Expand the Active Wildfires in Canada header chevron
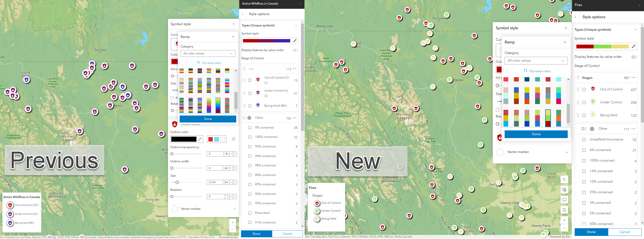This screenshot has height=239, width=644. click(300, 4)
